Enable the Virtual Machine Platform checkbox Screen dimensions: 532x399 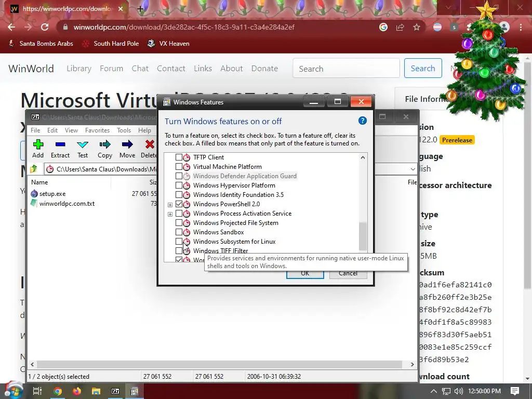coord(179,167)
